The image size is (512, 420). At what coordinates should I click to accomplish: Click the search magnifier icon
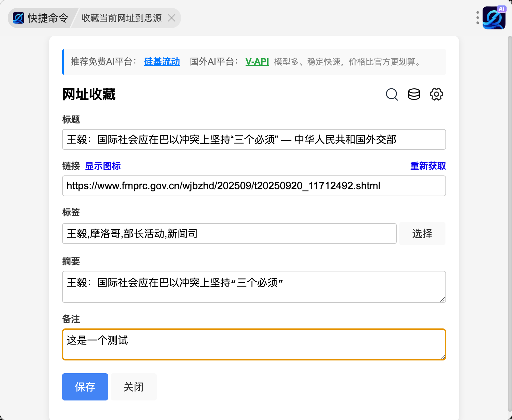[x=392, y=94]
